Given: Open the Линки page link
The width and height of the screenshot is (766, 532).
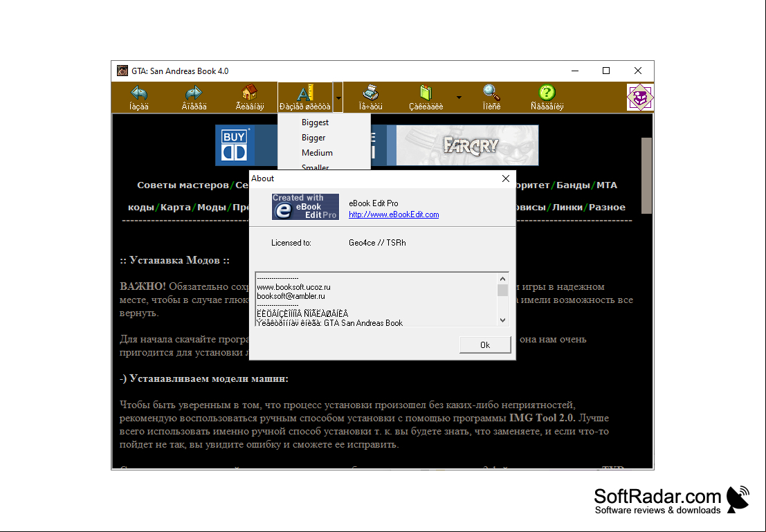Looking at the screenshot, I should point(567,207).
